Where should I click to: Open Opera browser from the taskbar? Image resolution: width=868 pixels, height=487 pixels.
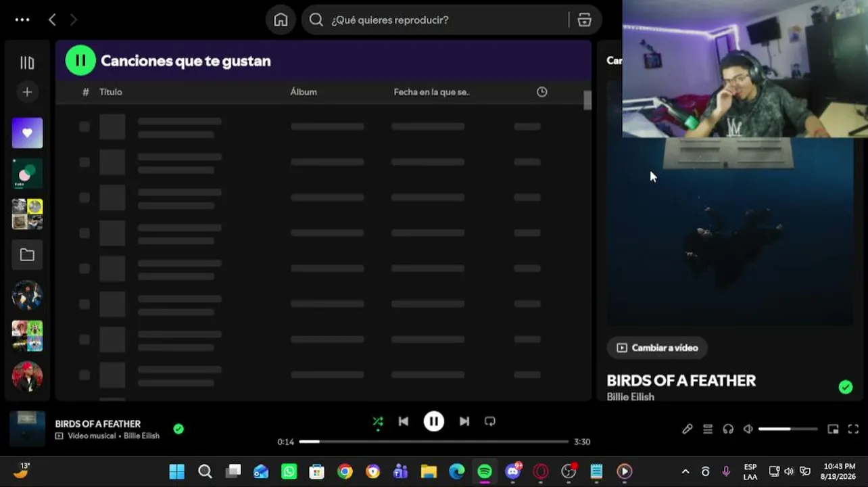(x=541, y=471)
